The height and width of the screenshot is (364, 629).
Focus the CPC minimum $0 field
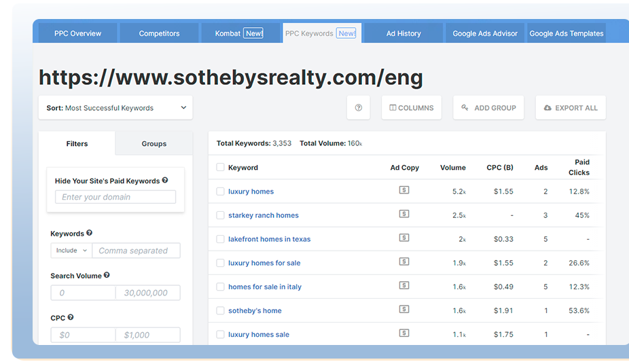83,335
